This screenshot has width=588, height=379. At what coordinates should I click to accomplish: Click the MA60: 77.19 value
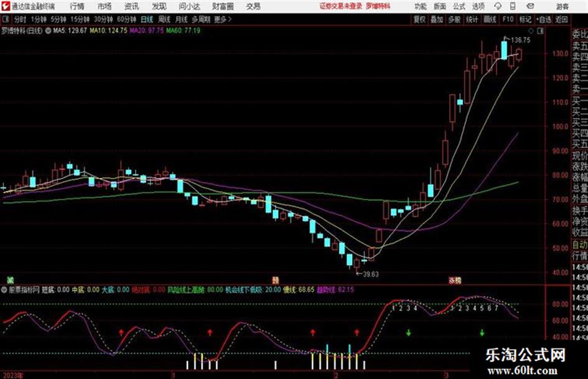click(x=183, y=30)
